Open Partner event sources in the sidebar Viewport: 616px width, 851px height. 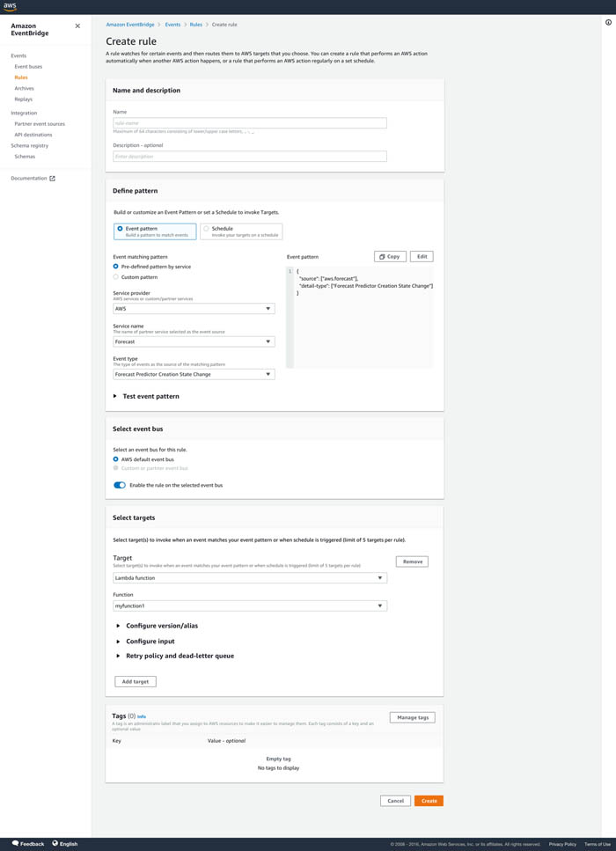tap(40, 124)
